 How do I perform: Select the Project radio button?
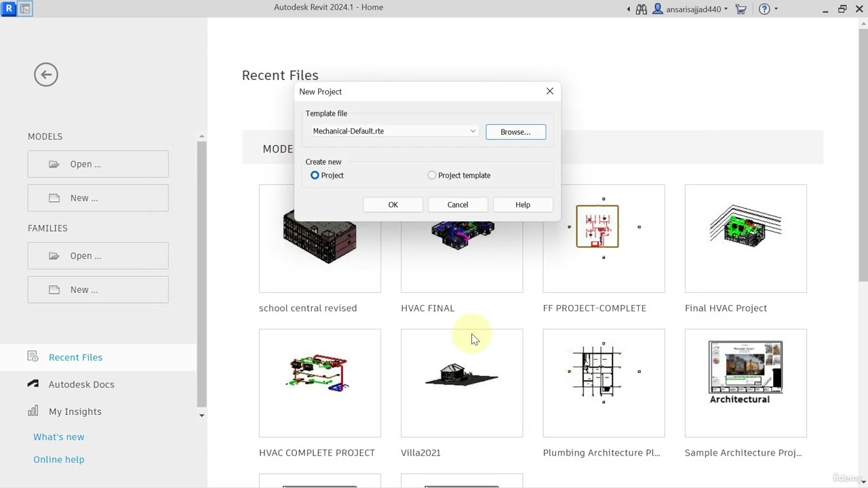pos(315,176)
